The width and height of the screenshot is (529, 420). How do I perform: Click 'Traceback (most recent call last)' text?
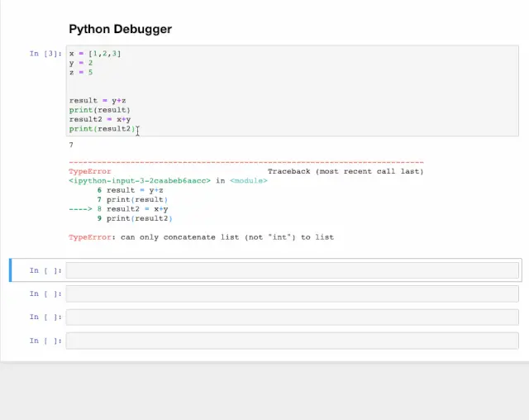[x=346, y=171]
